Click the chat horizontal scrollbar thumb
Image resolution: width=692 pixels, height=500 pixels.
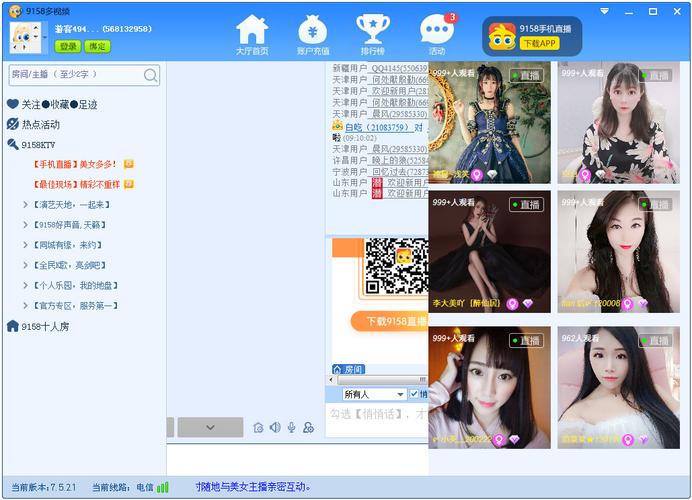tap(382, 380)
